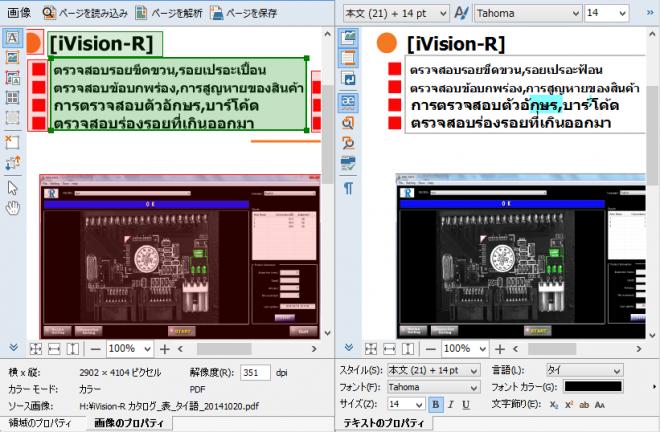This screenshot has height=432, width=660.
Task: Click the Delete area tool
Action: click(13, 142)
